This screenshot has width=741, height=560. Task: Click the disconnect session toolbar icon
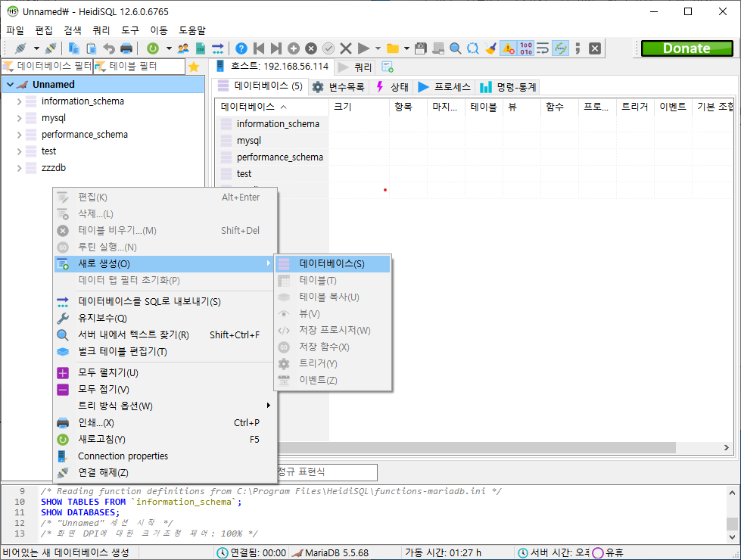(x=51, y=48)
